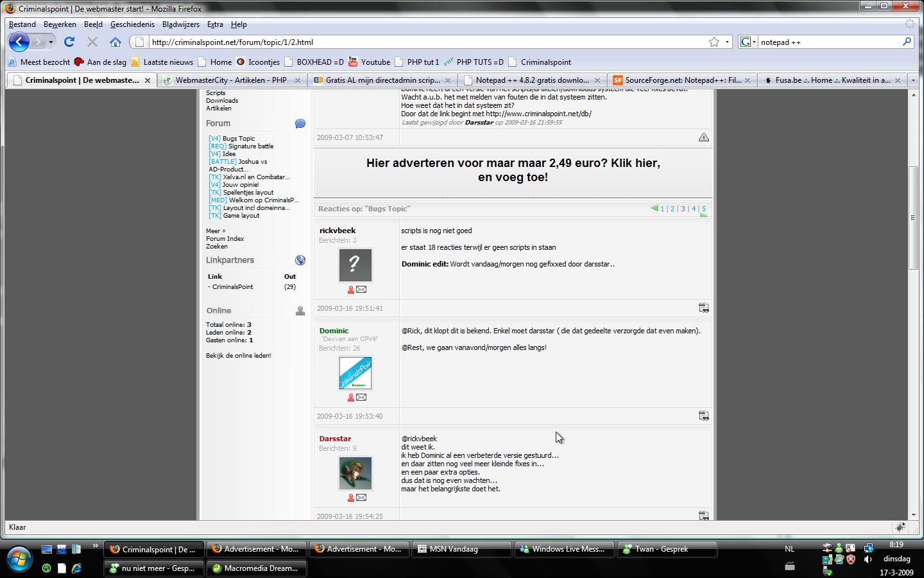Open the history dropdown next to navigation arrows

click(51, 42)
